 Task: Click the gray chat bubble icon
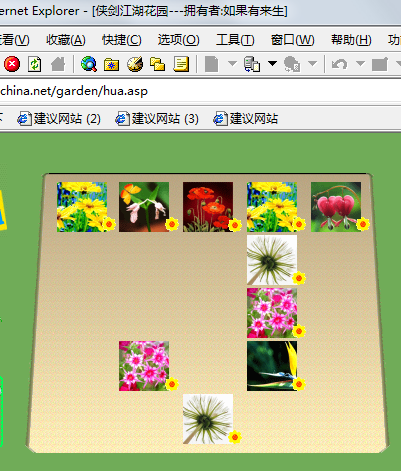292,64
